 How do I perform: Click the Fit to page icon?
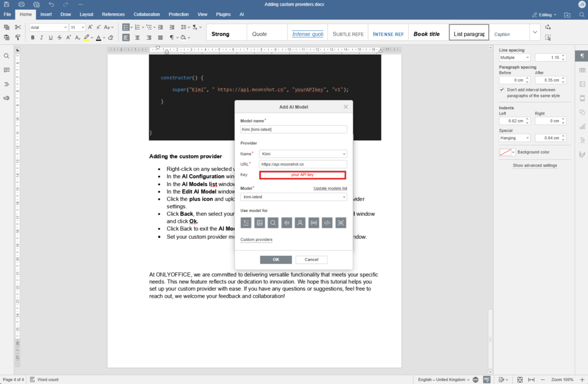tap(520, 379)
